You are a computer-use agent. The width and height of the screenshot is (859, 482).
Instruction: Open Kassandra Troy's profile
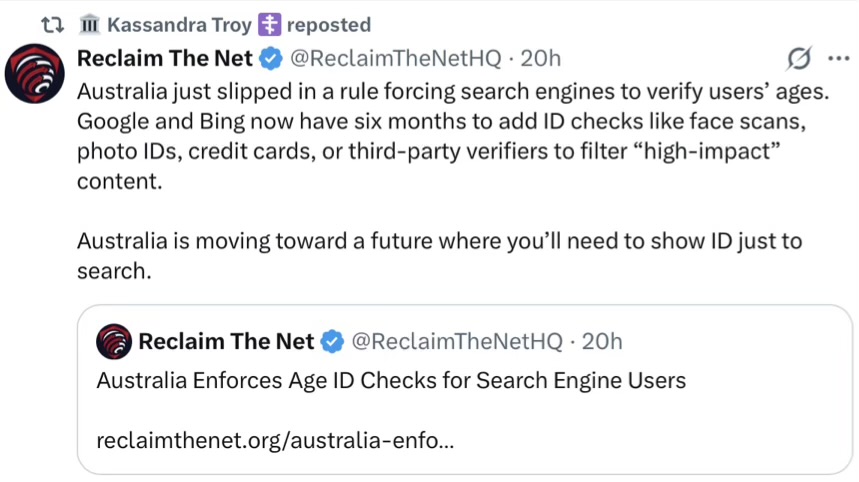[x=179, y=25]
